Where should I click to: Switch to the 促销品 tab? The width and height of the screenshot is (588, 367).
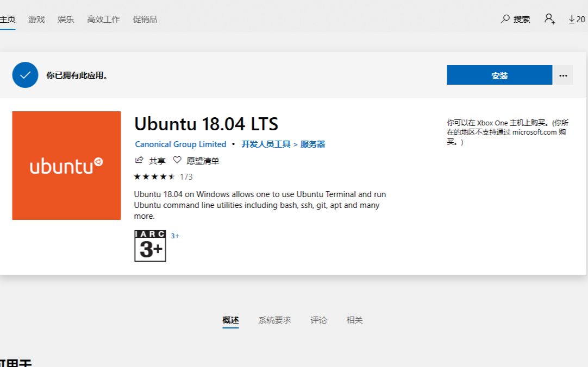[x=145, y=19]
